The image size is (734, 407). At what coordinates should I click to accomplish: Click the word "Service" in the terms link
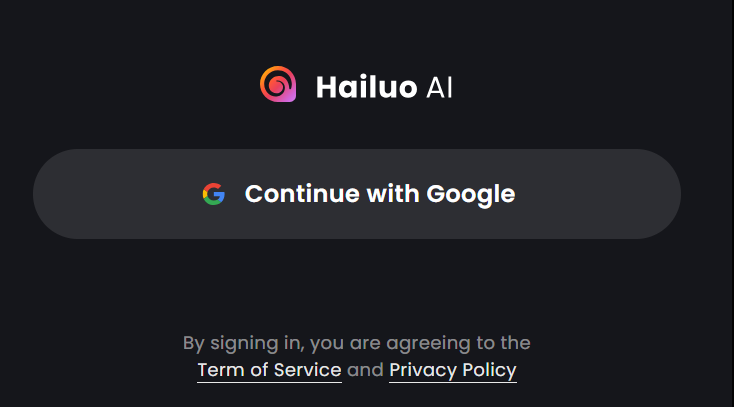point(308,370)
